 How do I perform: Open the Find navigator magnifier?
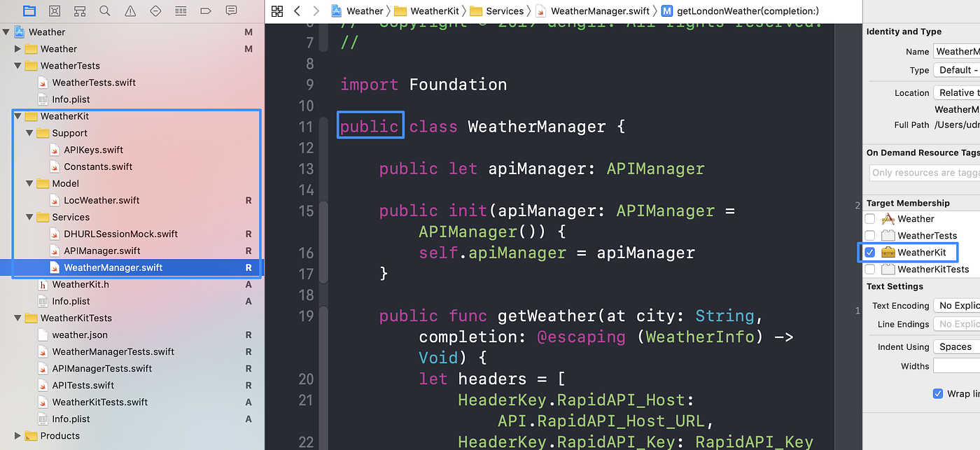tap(105, 10)
